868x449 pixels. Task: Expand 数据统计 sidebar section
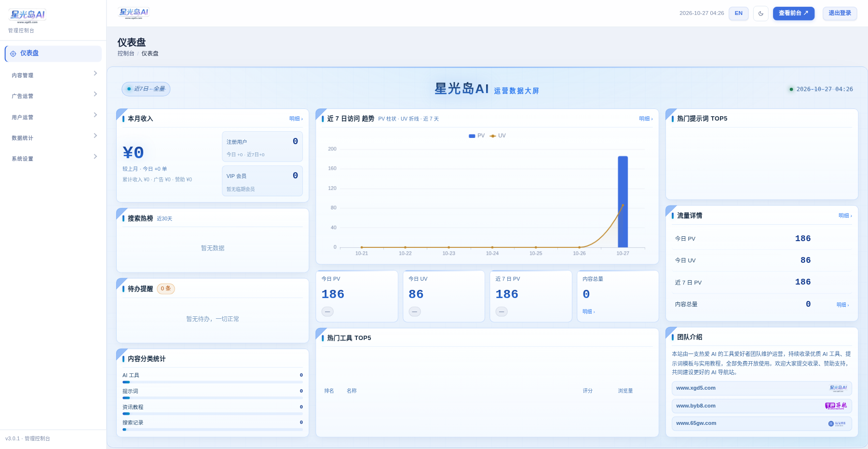coord(54,137)
